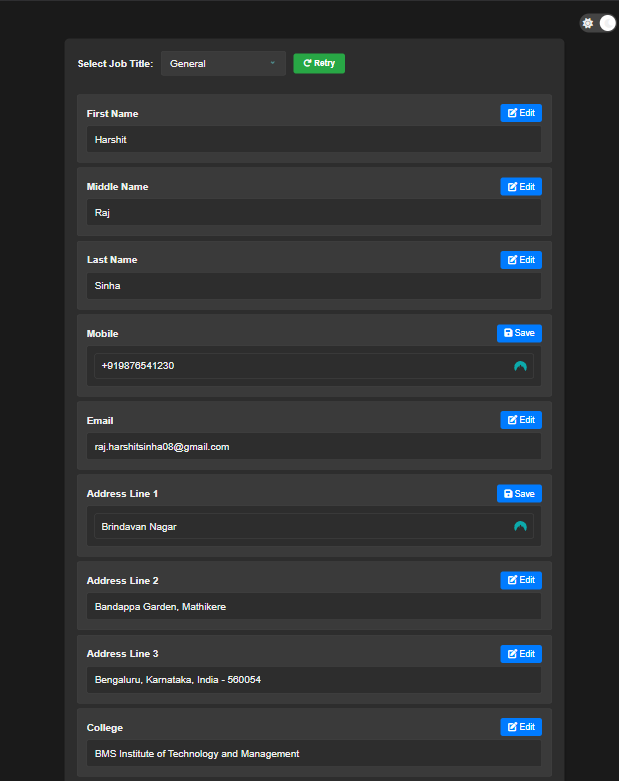Edit Address Line 2
Viewport: 619px width, 781px height.
[x=521, y=580]
